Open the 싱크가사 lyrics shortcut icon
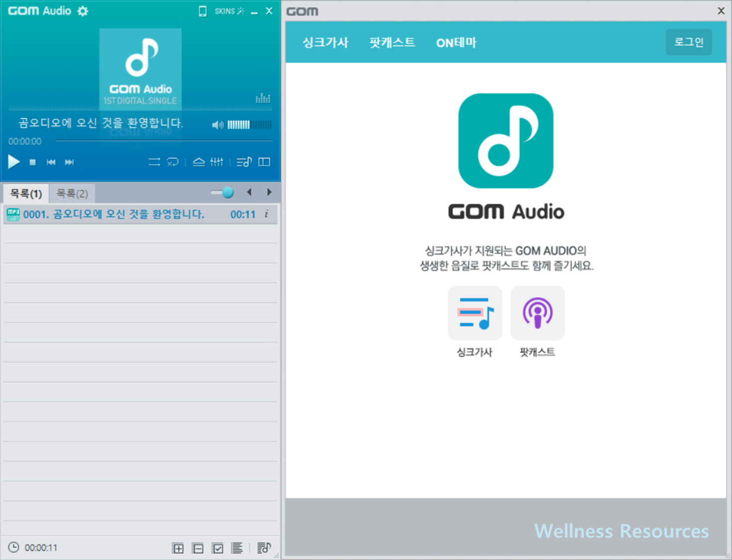This screenshot has width=732, height=560. pos(475,313)
